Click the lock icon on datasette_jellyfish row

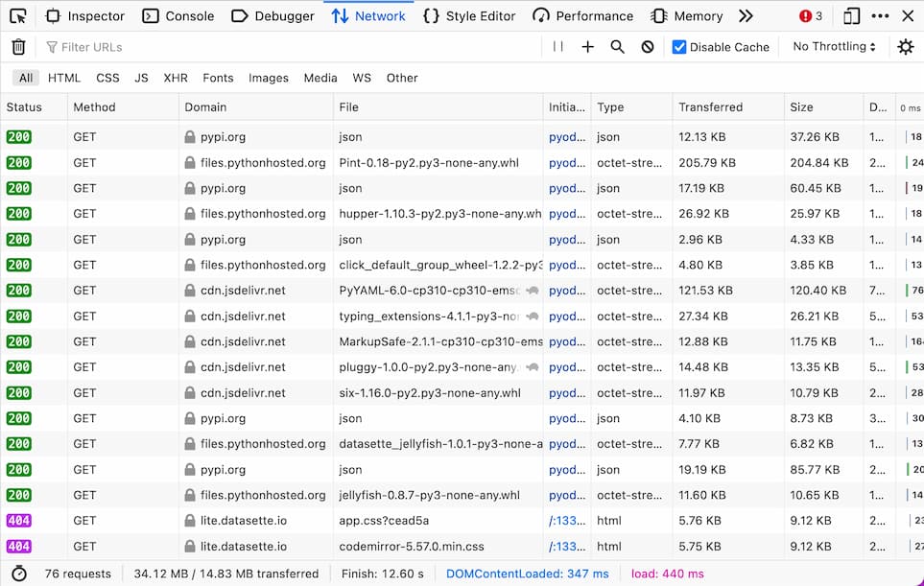(x=190, y=444)
